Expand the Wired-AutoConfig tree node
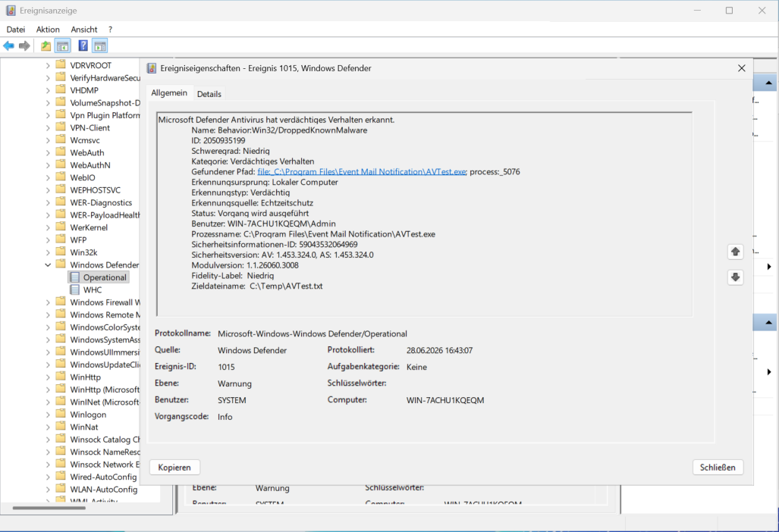Screen dimensions: 779x532 (48, 477)
